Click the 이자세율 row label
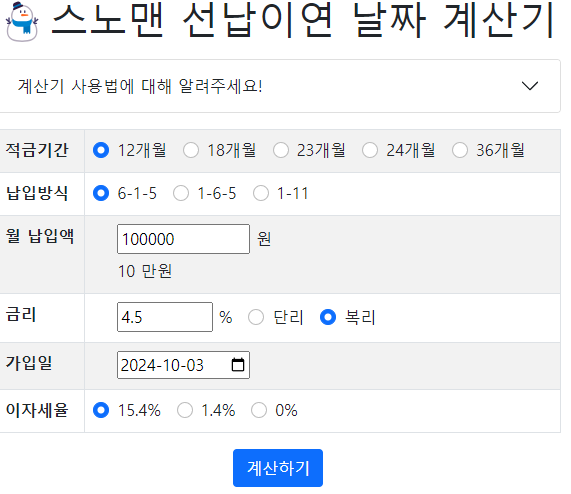571x494 pixels. click(37, 410)
